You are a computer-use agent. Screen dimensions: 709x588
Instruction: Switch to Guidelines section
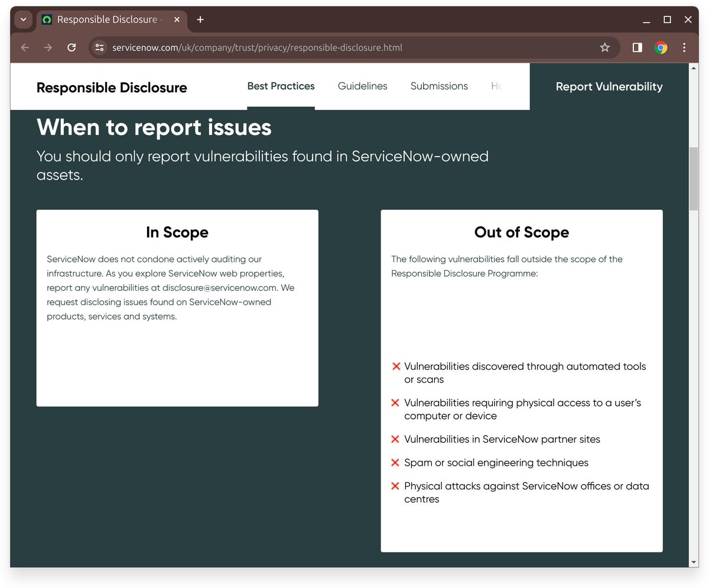click(x=363, y=86)
